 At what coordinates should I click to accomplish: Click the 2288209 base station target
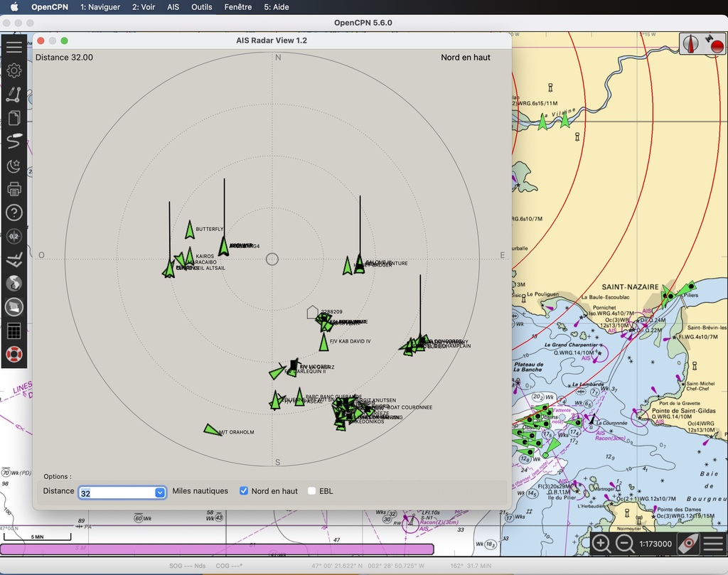click(313, 312)
